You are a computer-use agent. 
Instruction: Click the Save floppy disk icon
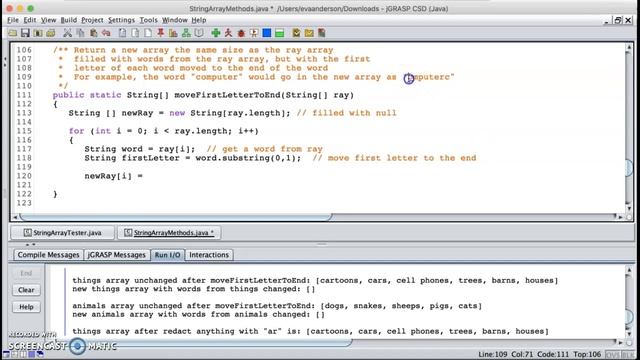[25, 33]
